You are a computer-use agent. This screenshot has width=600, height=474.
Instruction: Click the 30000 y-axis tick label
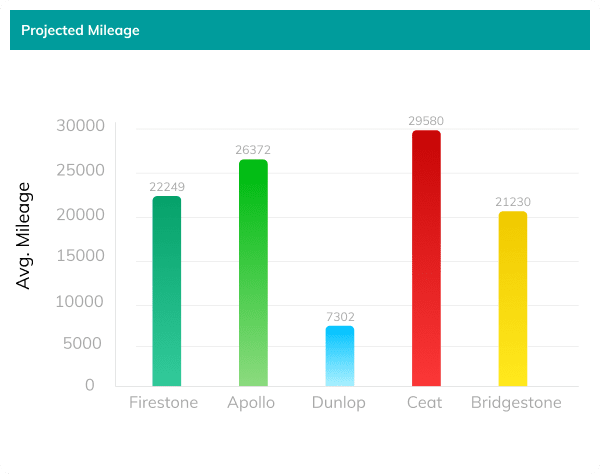click(x=80, y=125)
